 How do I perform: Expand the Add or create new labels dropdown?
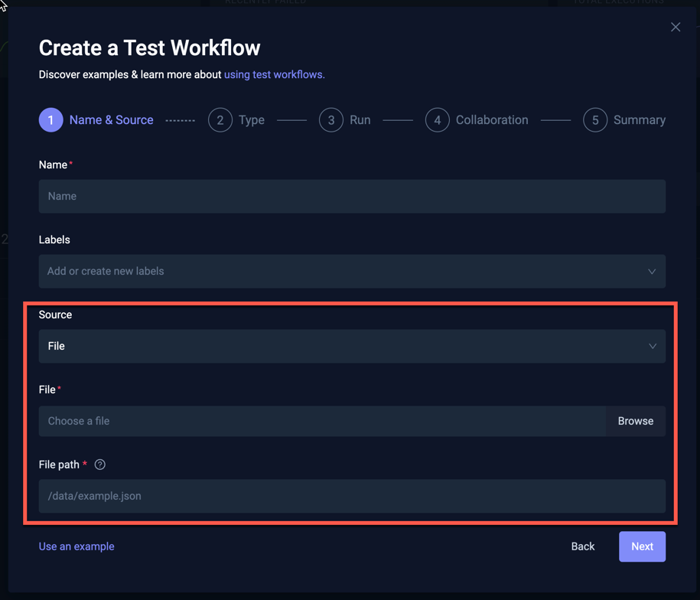pyautogui.click(x=352, y=271)
